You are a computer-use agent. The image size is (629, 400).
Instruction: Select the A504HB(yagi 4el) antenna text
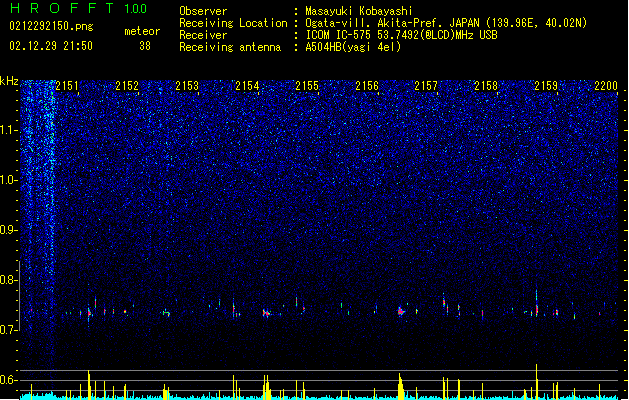pyautogui.click(x=353, y=47)
